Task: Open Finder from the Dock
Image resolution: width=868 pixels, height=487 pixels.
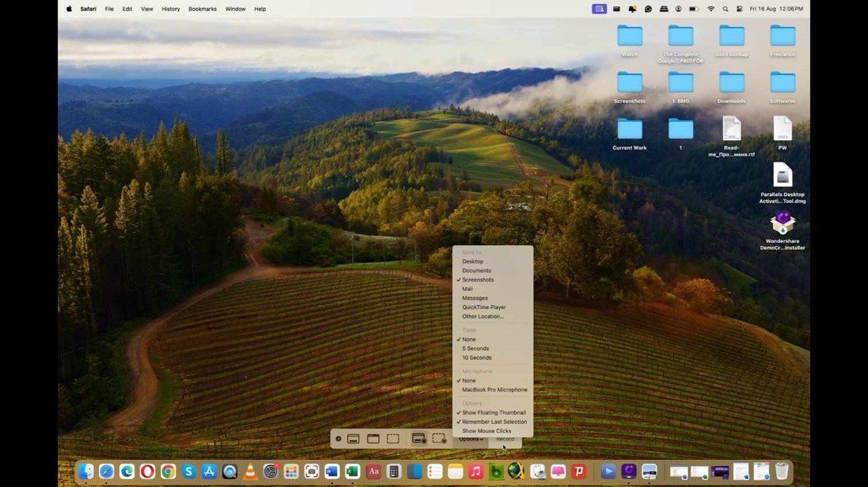Action: coord(86,472)
